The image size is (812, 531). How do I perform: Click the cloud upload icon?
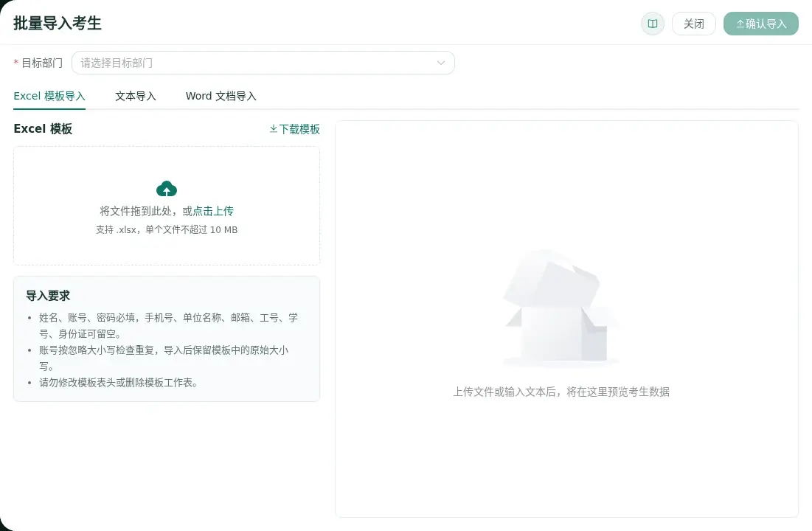(167, 189)
